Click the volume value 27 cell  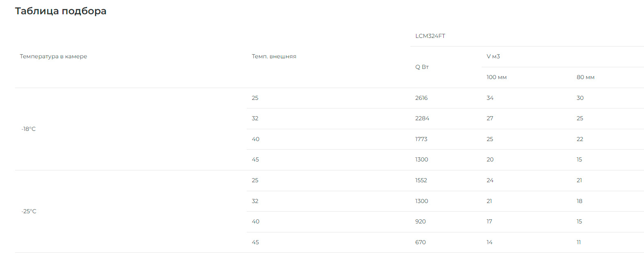(490, 118)
